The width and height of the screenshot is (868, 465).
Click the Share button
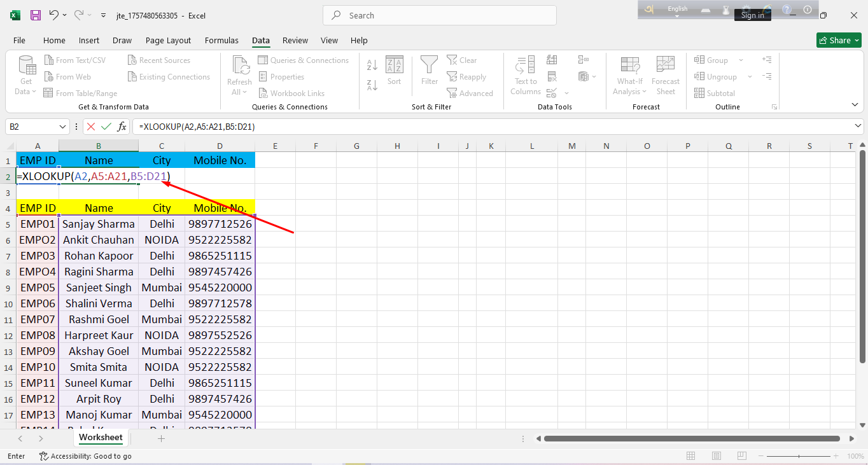pyautogui.click(x=838, y=40)
